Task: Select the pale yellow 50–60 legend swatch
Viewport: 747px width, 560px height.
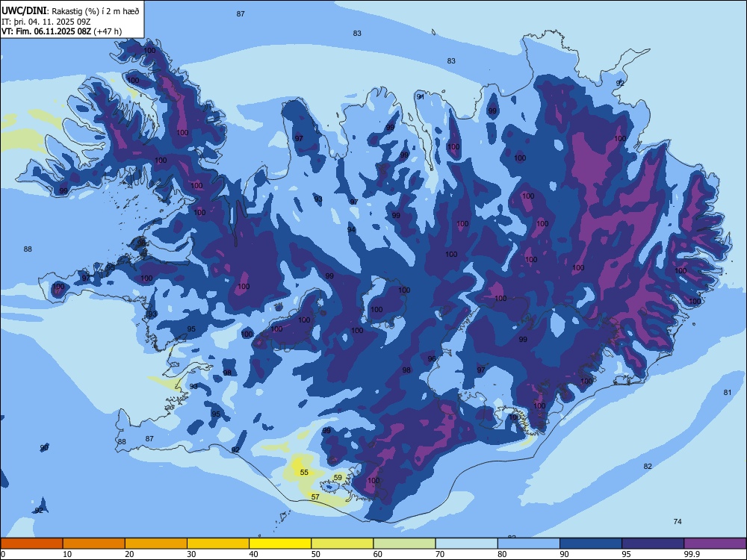Action: (342, 544)
